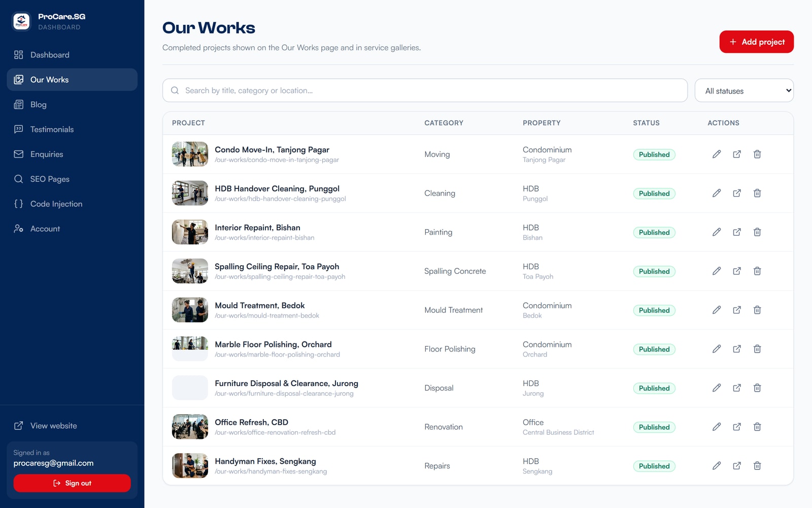Delete the Office Refresh, CBD project

click(757, 427)
